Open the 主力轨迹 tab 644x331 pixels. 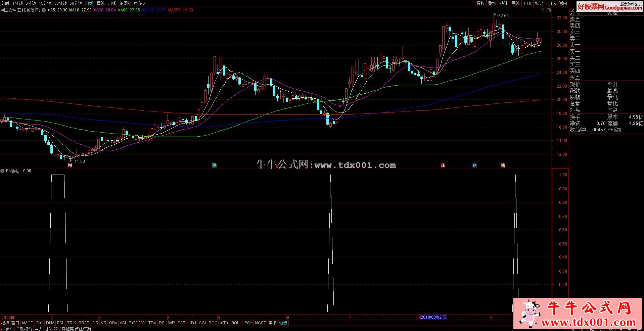(x=43, y=329)
